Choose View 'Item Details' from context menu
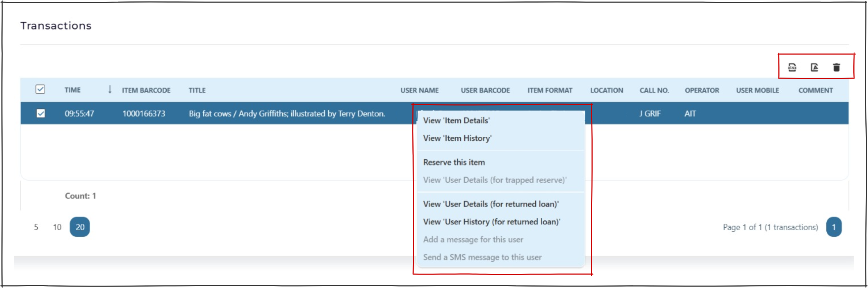The width and height of the screenshot is (868, 288). click(456, 121)
